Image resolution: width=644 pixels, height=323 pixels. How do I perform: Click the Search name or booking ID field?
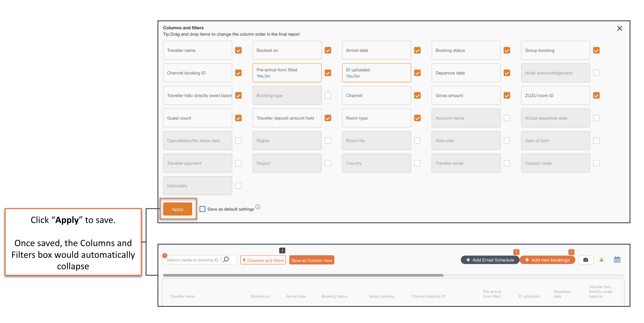point(192,260)
